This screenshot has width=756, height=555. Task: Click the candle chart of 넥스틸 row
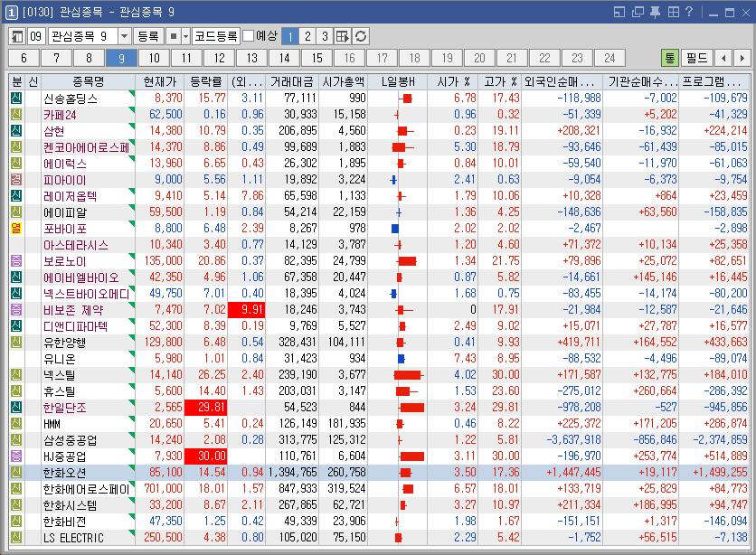[x=408, y=375]
